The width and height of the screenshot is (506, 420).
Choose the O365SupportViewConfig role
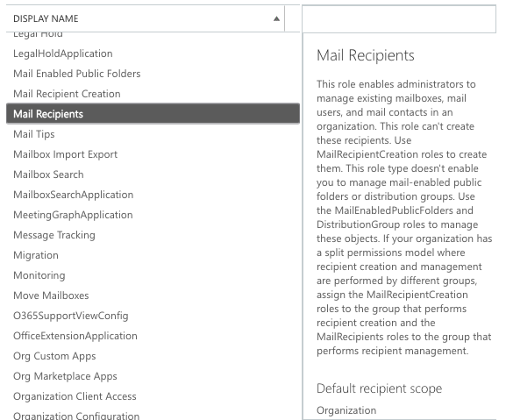(x=153, y=316)
